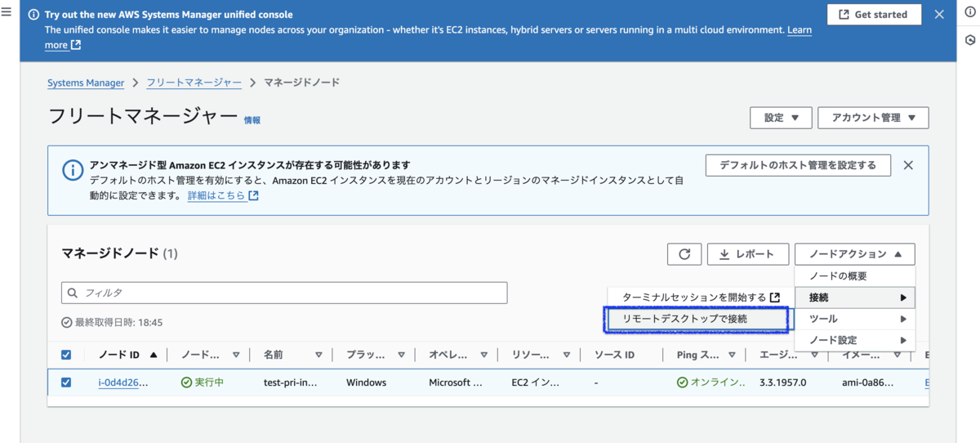Sort by Ping ステータス column arrow

pos(733,355)
